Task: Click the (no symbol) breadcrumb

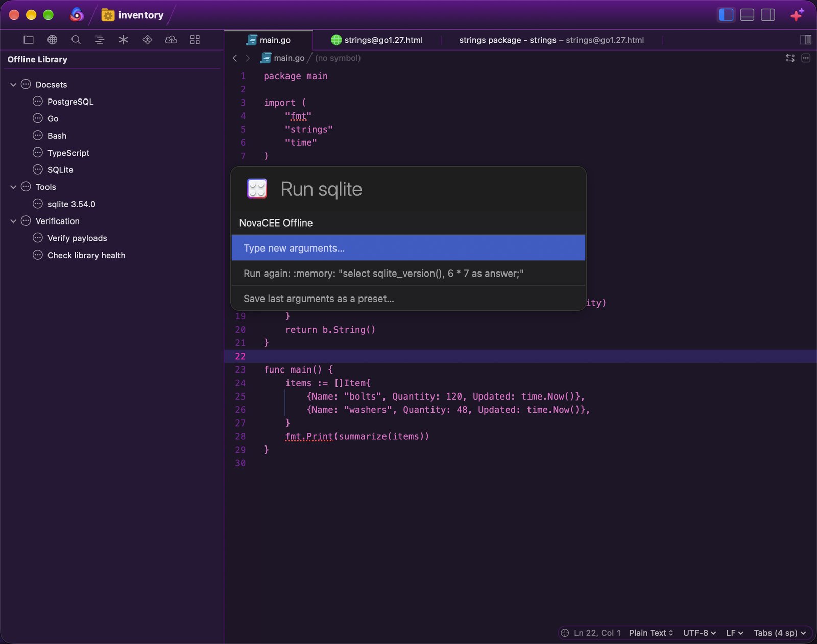Action: click(x=338, y=58)
